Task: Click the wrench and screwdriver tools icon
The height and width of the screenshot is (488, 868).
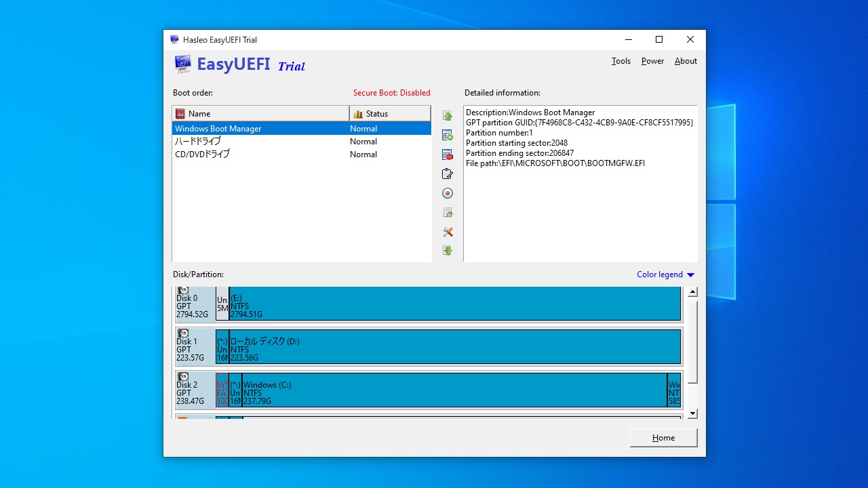Action: pos(447,232)
